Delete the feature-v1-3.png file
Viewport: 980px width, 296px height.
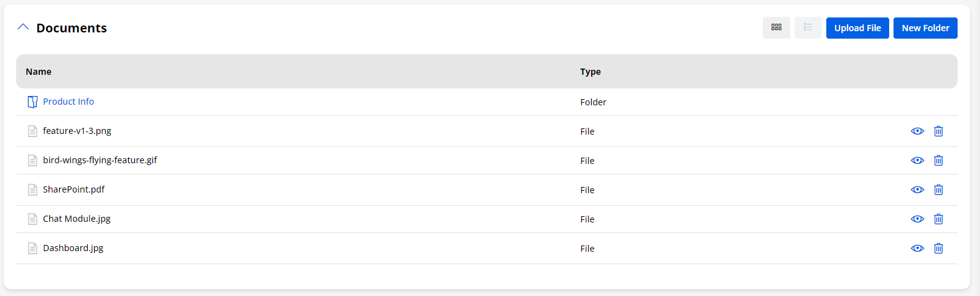[x=938, y=131]
